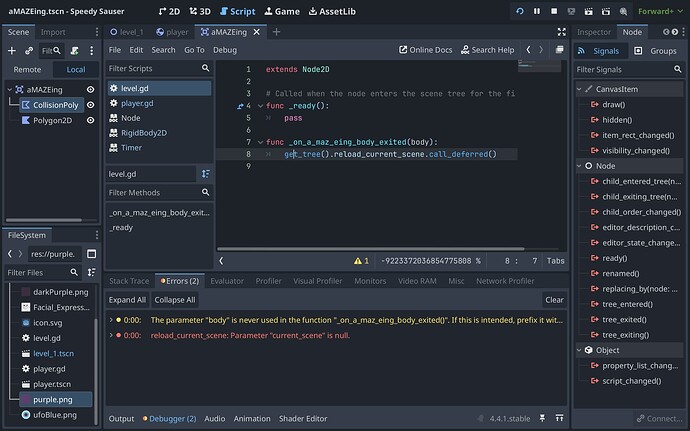Stop the running project

pos(555,11)
